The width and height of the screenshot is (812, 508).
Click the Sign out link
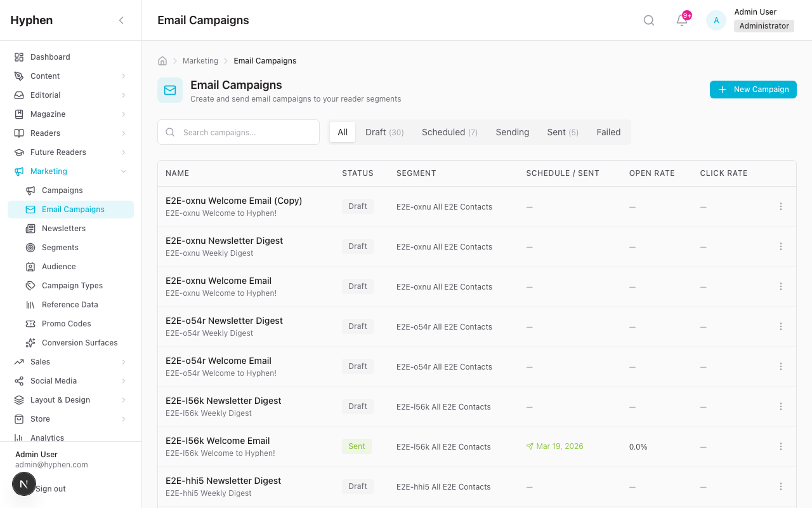[51, 488]
